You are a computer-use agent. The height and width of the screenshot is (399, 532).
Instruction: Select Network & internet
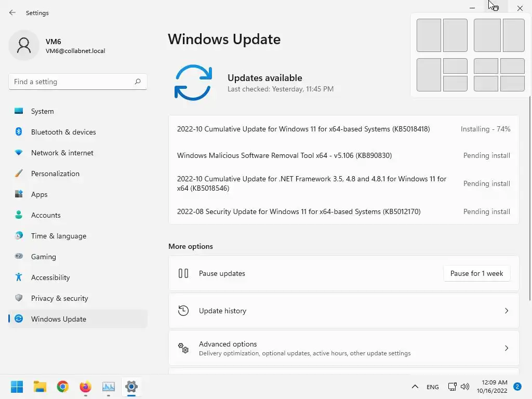tap(78, 153)
